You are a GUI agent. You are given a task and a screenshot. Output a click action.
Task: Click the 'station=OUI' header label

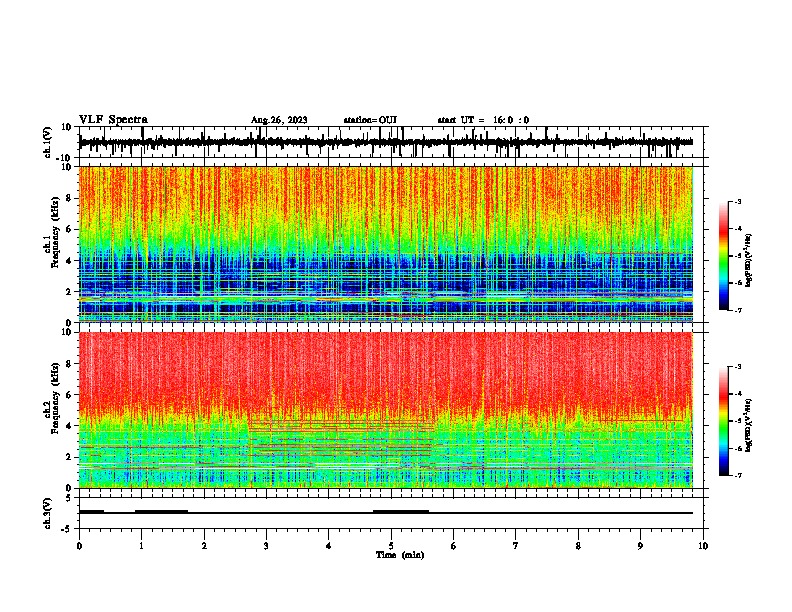(x=370, y=120)
